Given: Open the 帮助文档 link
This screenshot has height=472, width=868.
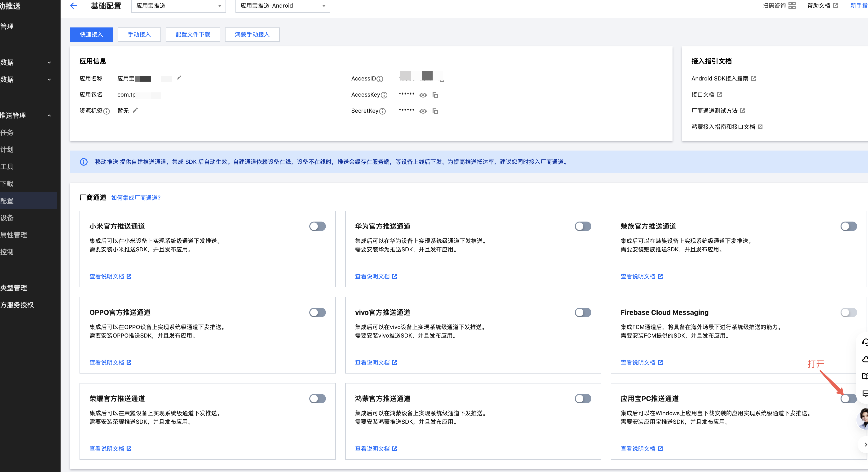Looking at the screenshot, I should tap(822, 5).
